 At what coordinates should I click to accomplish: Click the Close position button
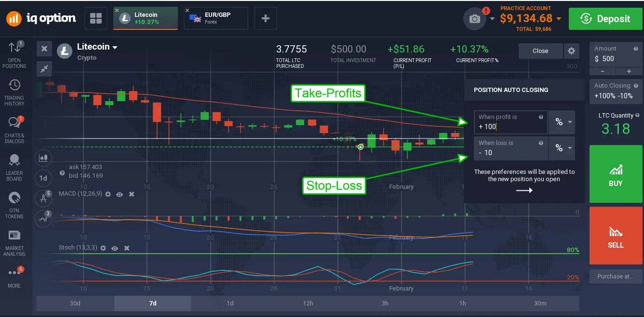pyautogui.click(x=540, y=51)
